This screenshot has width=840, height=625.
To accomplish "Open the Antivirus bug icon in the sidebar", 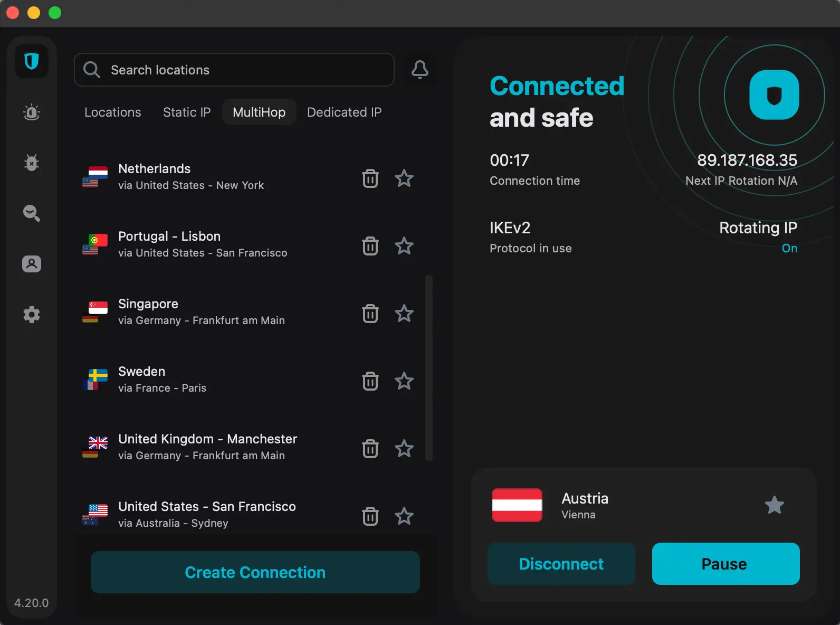I will 32,163.
